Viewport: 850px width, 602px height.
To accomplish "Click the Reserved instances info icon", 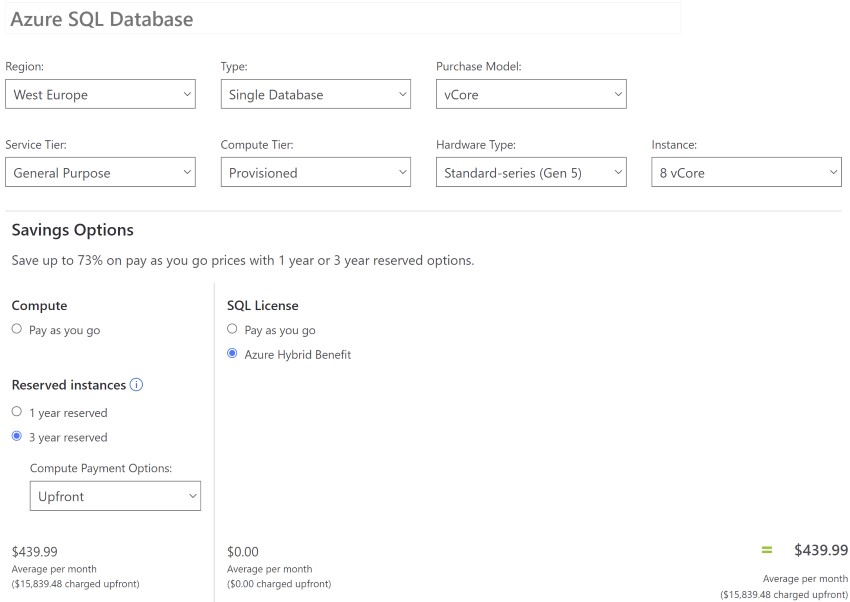I will pos(137,385).
